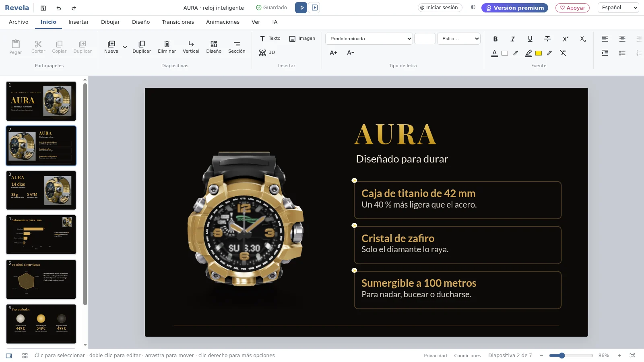The image size is (644, 362).
Task: Switch to the Insertar tab
Action: click(78, 22)
